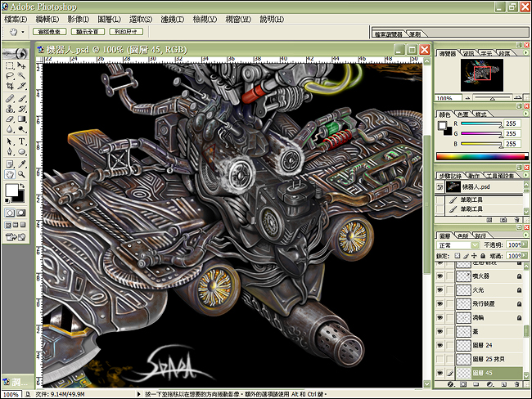Open Color panel flyout menu arrow

[525, 114]
